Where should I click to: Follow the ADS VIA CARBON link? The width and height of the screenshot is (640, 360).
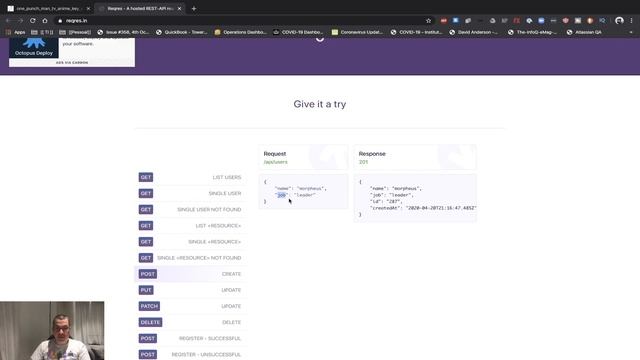72,62
